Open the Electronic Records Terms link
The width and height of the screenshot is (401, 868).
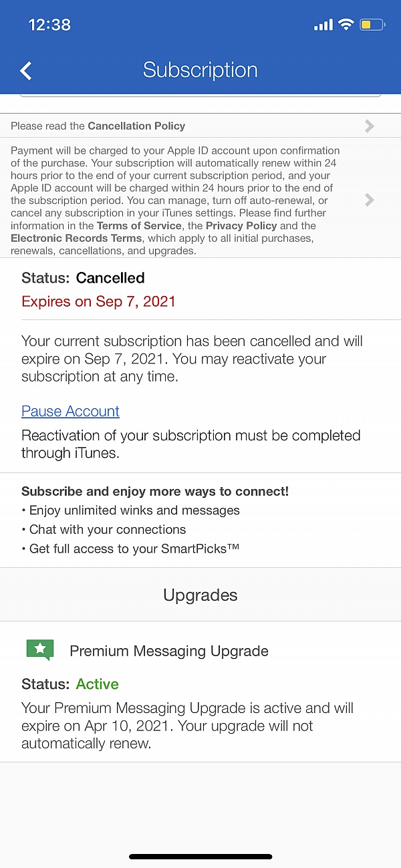[76, 238]
